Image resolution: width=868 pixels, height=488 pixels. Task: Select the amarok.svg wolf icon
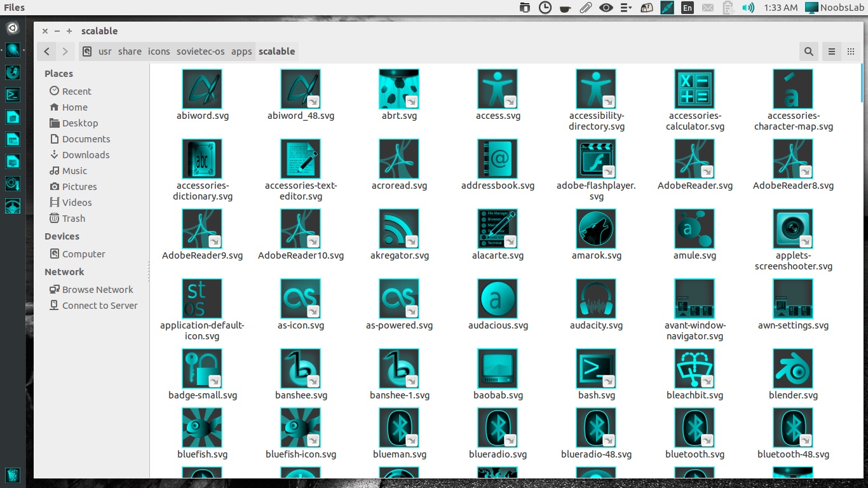point(596,229)
